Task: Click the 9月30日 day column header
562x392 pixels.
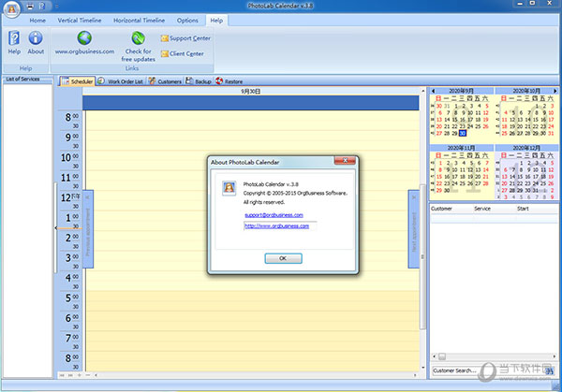Action: (x=250, y=92)
